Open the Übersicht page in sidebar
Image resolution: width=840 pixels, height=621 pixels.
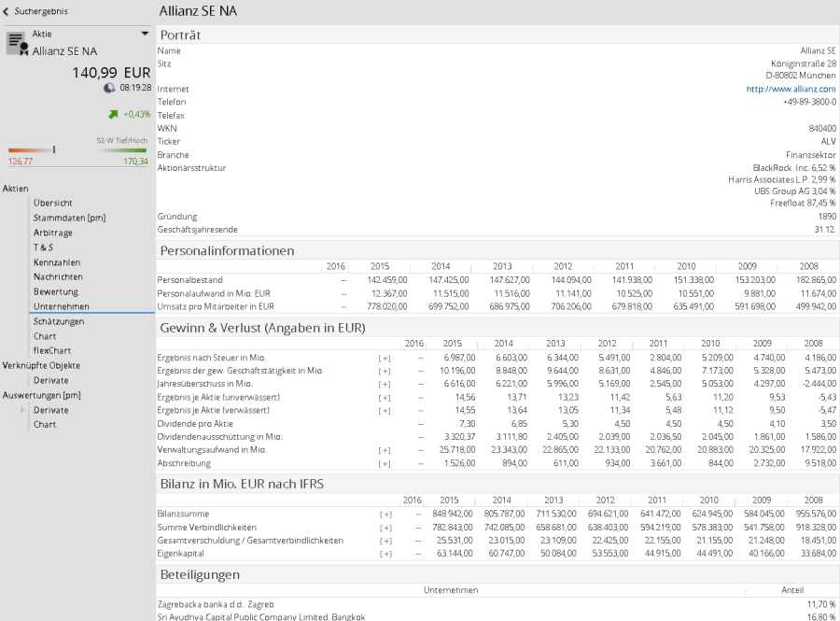pyautogui.click(x=52, y=203)
